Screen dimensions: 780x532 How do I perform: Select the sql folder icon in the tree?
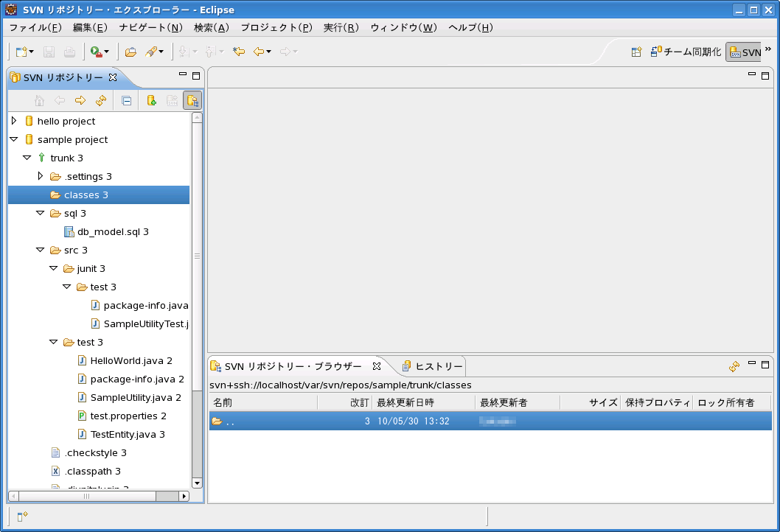[x=56, y=213]
